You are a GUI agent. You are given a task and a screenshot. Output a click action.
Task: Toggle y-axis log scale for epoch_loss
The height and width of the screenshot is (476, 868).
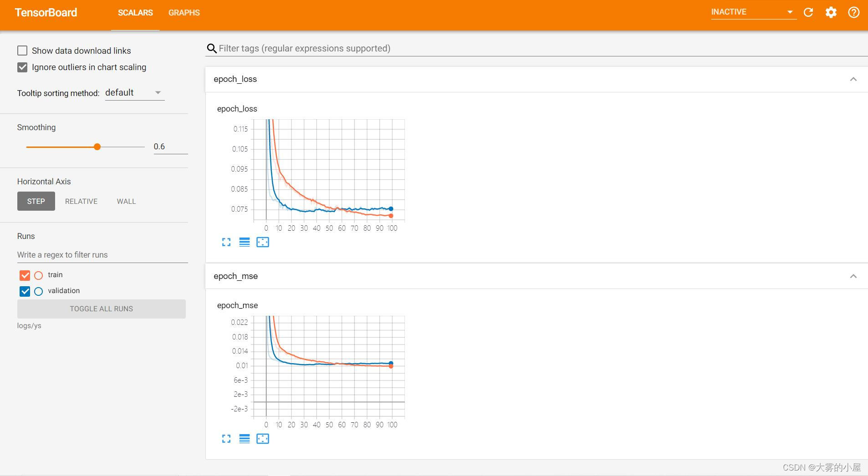coord(245,242)
